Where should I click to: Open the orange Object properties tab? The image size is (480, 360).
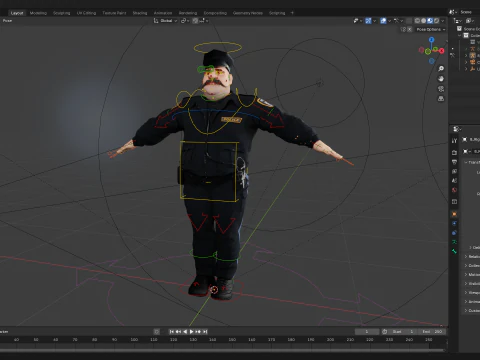(454, 214)
